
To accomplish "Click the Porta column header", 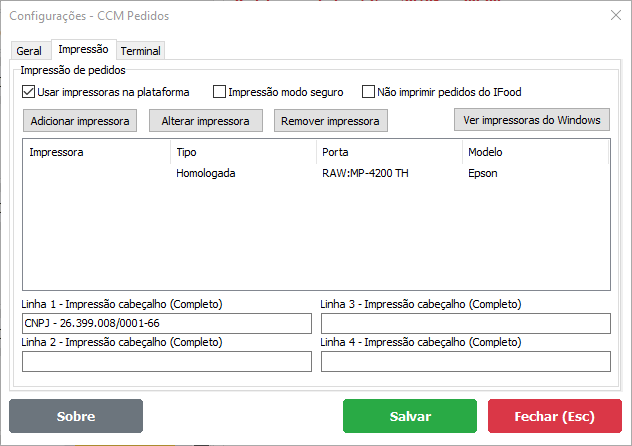I will point(334,152).
